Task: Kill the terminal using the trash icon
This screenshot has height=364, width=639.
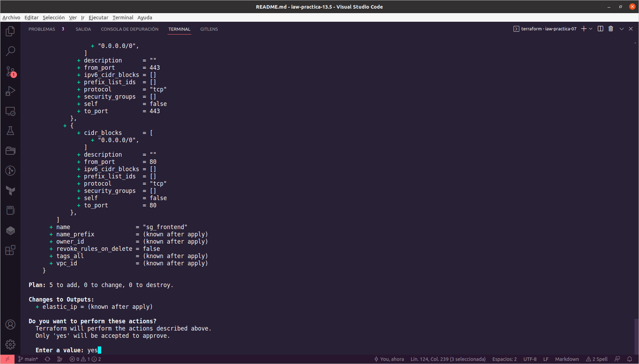Action: point(611,29)
